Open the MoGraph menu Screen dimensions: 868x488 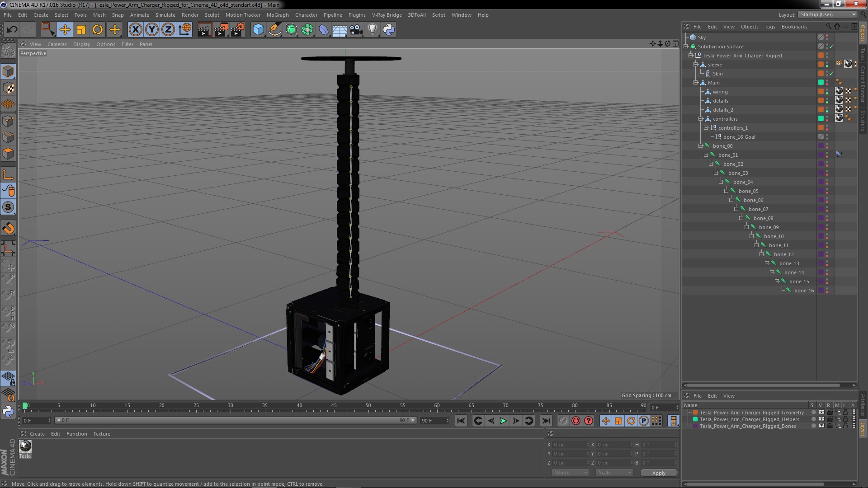pos(277,15)
